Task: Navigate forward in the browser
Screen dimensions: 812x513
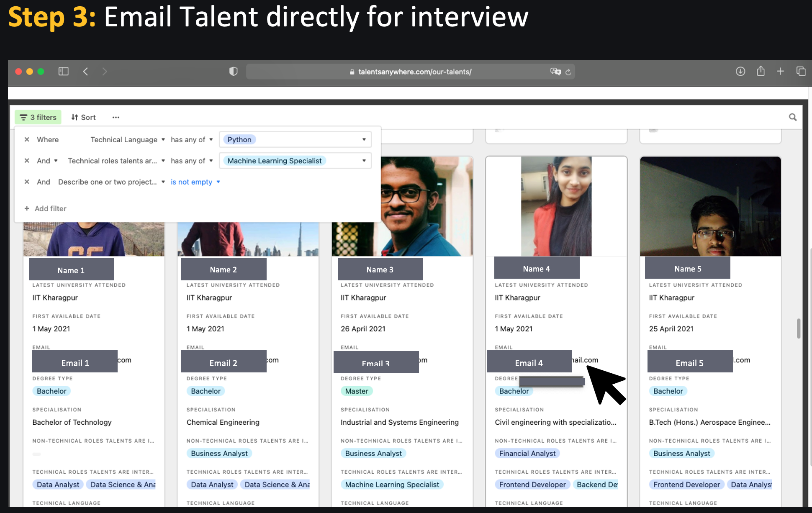Action: tap(105, 71)
